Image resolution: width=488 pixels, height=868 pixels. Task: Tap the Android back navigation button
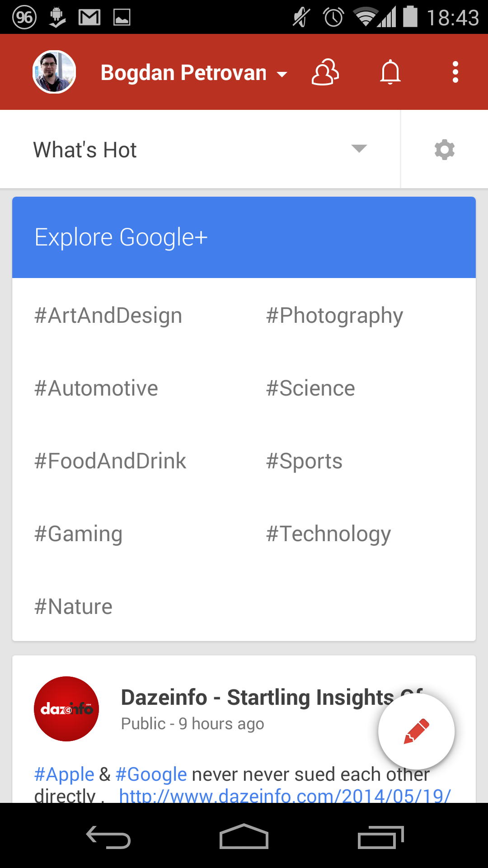tap(108, 837)
